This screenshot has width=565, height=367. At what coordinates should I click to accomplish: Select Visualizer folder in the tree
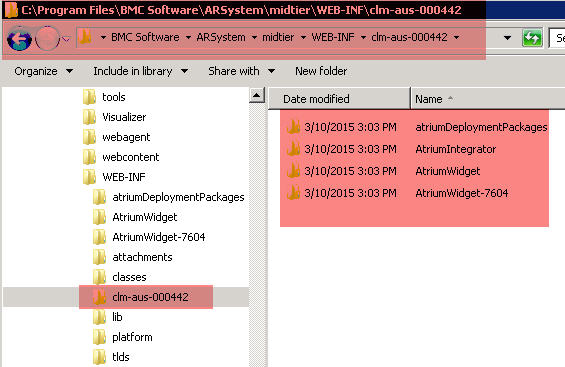pyautogui.click(x=124, y=117)
